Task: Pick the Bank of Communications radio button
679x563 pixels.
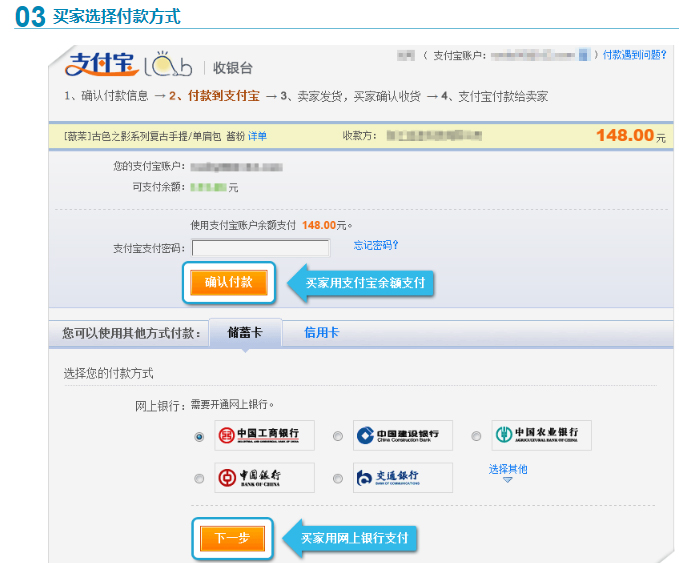Action: point(338,479)
